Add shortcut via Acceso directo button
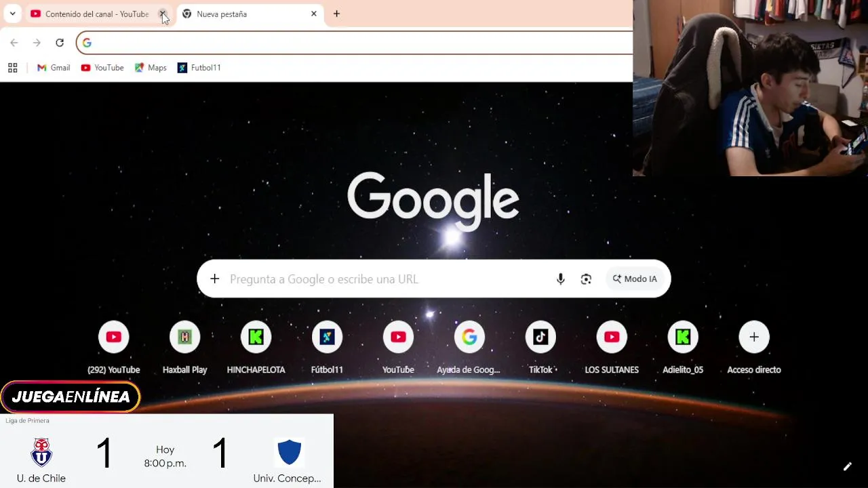The image size is (868, 488). pos(754,348)
